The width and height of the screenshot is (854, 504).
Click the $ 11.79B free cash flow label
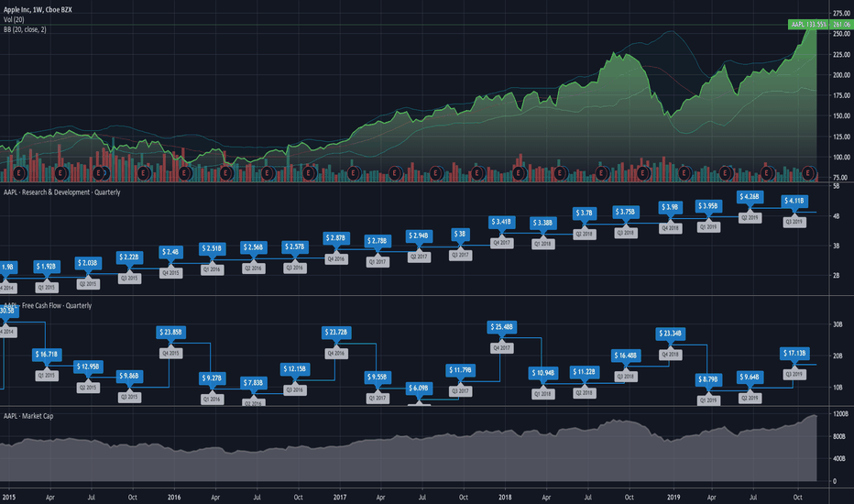pos(460,370)
